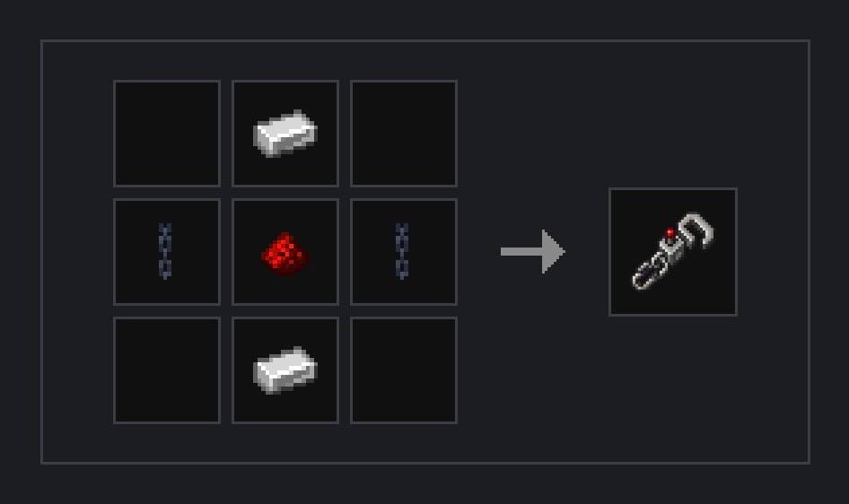
Task: Take the crafted chain wrench from the output slot
Action: tap(672, 251)
